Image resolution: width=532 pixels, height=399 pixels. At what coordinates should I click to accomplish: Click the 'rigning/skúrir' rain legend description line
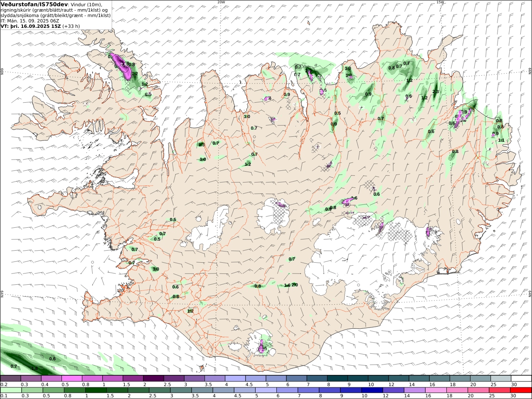(54, 10)
